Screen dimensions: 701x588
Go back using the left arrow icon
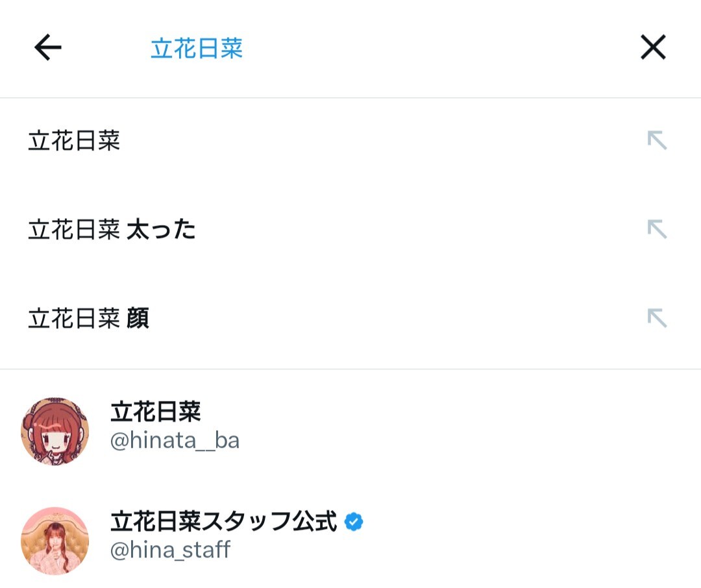coord(47,47)
